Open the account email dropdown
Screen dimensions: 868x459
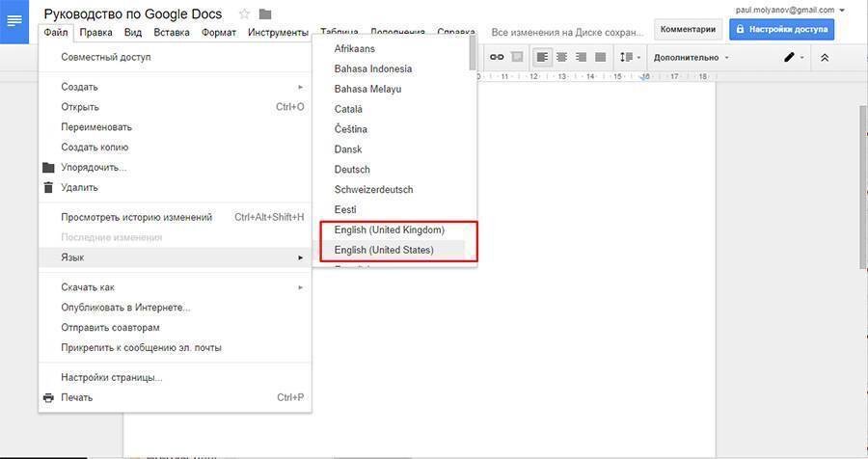[790, 10]
